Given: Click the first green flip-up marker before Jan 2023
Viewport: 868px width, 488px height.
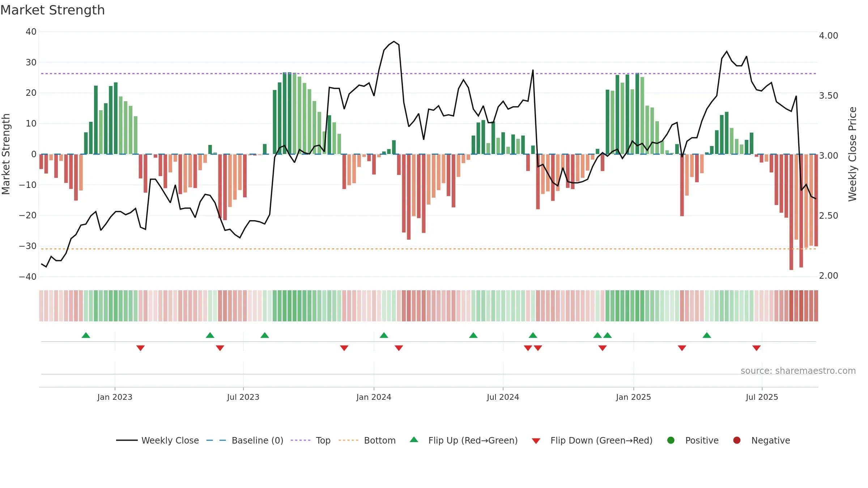Looking at the screenshot, I should tap(86, 335).
